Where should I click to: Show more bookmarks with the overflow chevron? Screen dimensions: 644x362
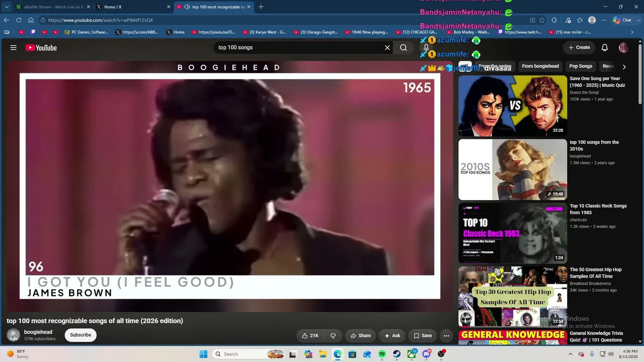(x=632, y=32)
